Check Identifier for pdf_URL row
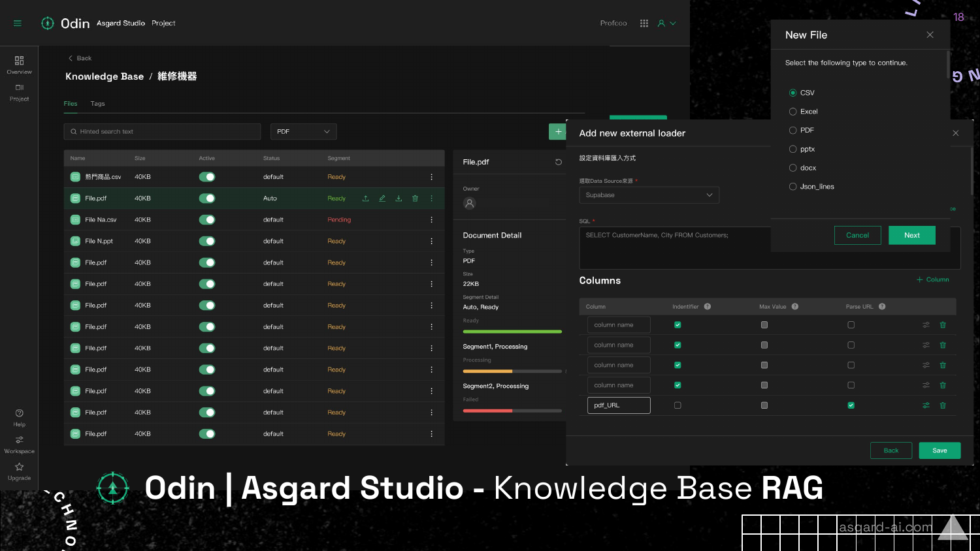Viewport: 980px width, 551px height. click(678, 405)
